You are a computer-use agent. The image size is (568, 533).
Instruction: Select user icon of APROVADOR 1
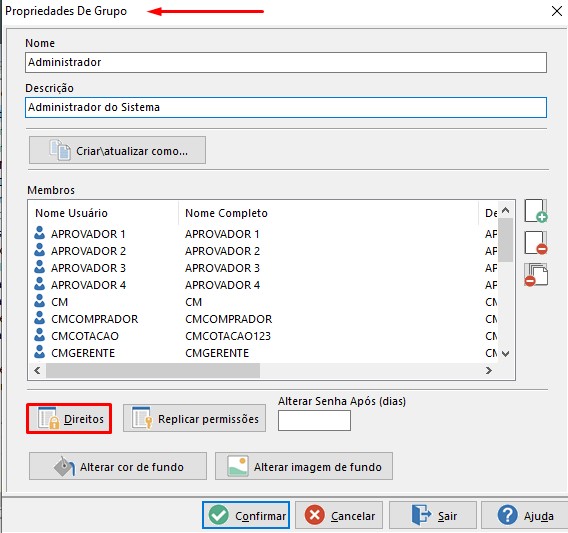coord(39,233)
